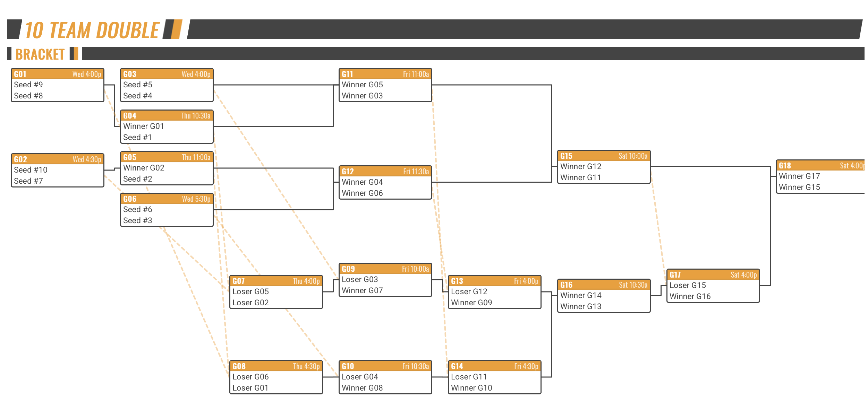The width and height of the screenshot is (868, 402).
Task: Click the G04 game header
Action: (x=167, y=116)
